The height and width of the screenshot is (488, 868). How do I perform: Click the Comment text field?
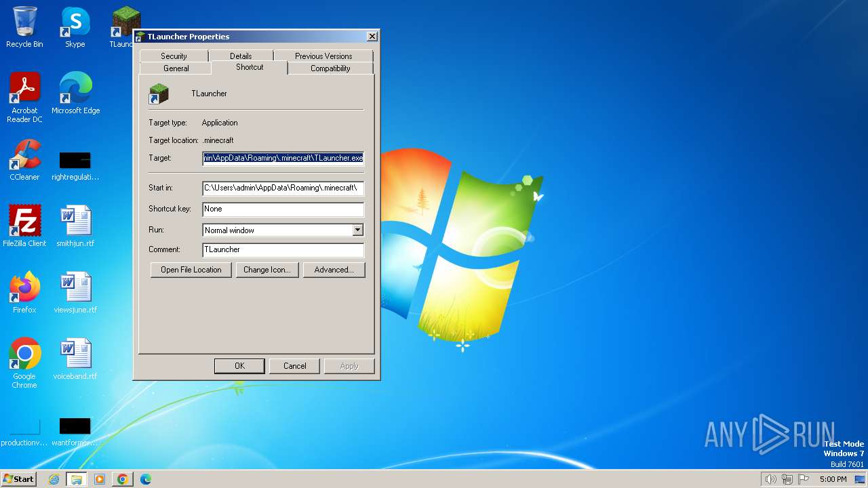[x=283, y=249]
